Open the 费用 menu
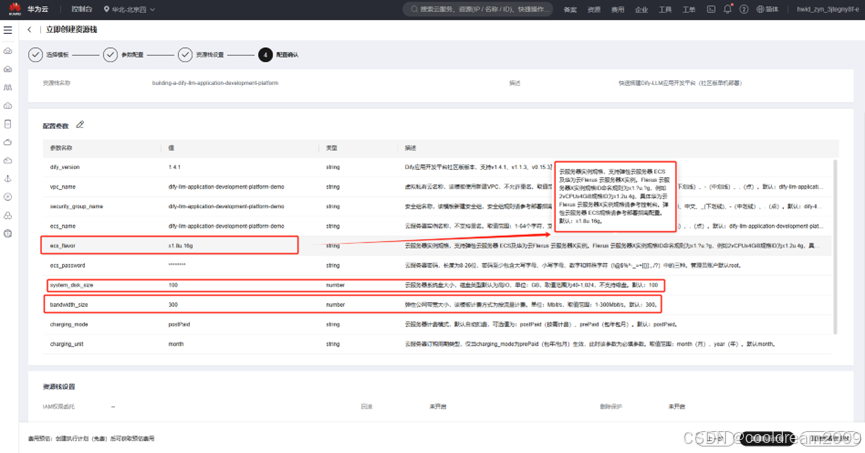This screenshot has height=453, width=865. pos(617,9)
